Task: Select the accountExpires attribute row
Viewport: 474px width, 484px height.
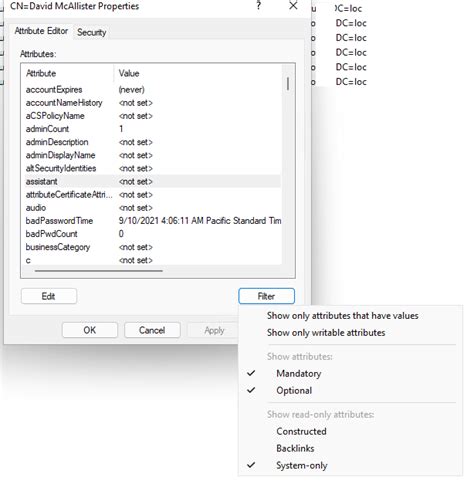Action: pos(153,90)
